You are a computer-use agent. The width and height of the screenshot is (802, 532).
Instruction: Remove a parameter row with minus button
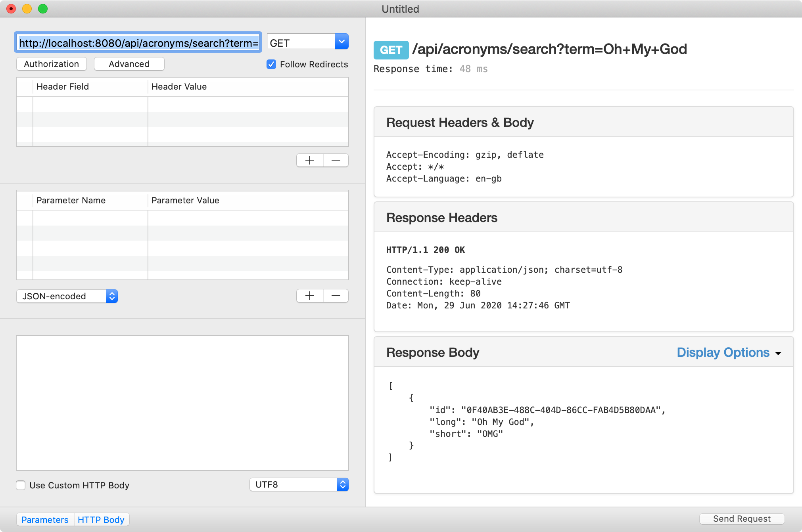click(x=336, y=296)
